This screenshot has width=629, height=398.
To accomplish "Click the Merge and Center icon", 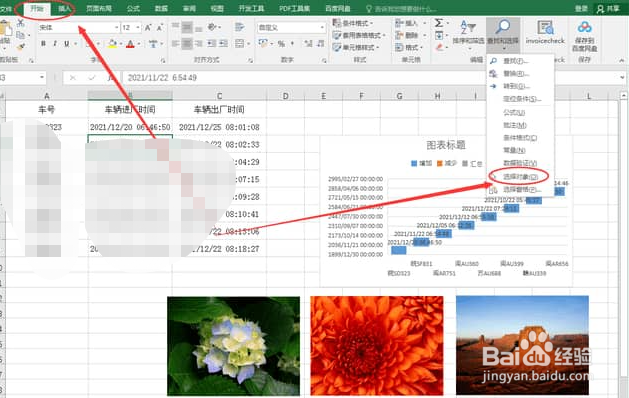I will [x=239, y=43].
